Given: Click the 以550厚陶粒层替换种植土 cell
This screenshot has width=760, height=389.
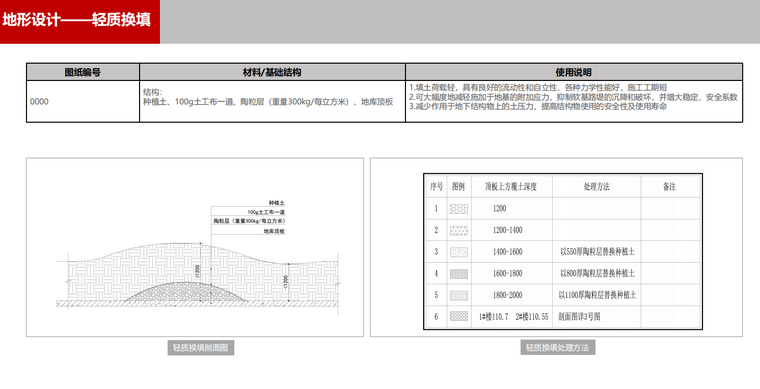Looking at the screenshot, I should click(x=597, y=252).
